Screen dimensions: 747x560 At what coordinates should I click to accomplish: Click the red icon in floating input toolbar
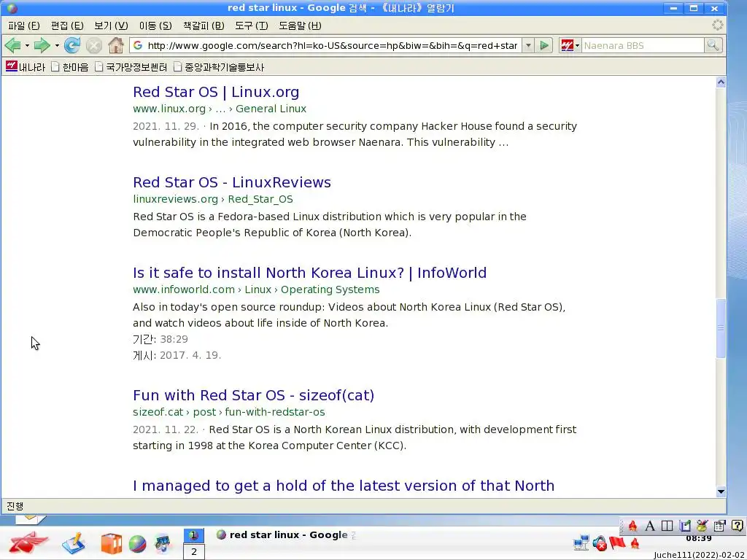(632, 526)
